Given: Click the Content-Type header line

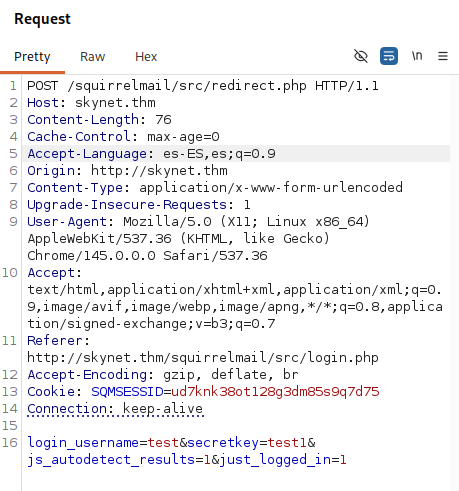Looking at the screenshot, I should 215,188.
